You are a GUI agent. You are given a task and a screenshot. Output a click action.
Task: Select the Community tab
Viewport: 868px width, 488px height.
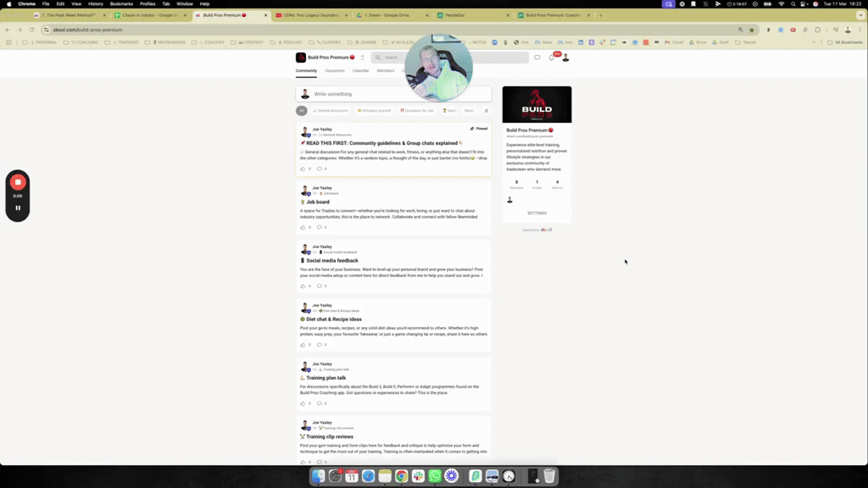306,71
